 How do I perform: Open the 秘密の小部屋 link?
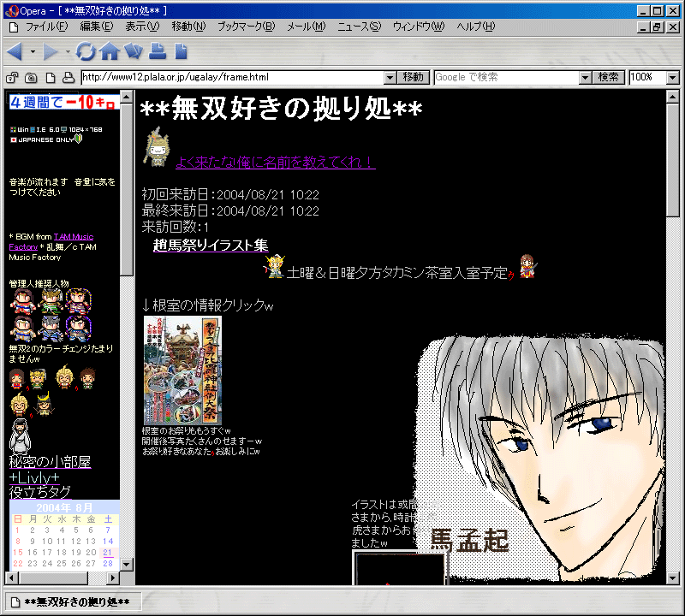pos(50,462)
